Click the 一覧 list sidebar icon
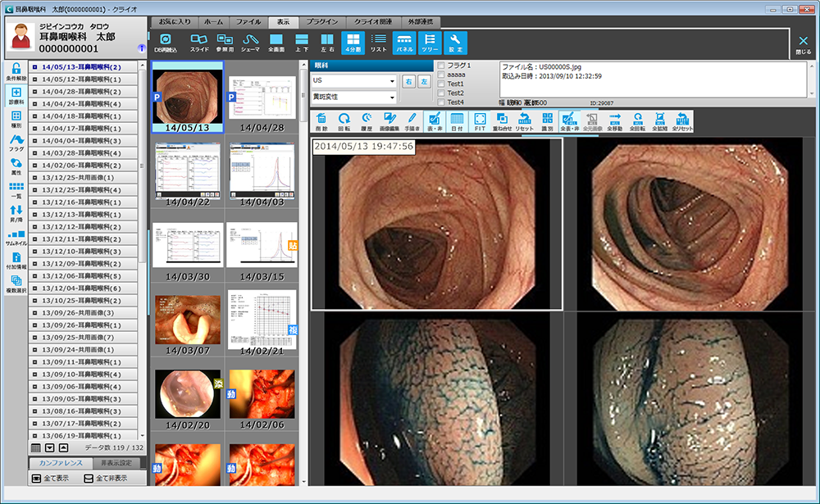The width and height of the screenshot is (820, 504). click(16, 190)
